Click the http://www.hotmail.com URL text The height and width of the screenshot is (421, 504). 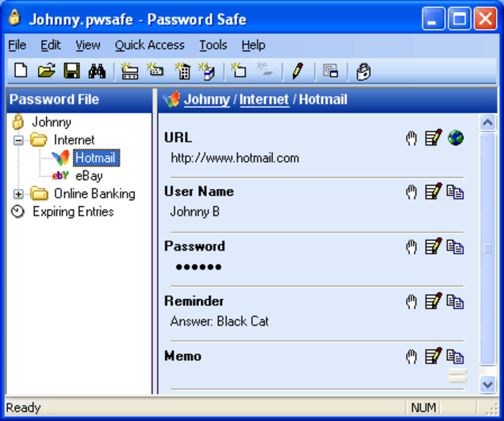point(235,158)
